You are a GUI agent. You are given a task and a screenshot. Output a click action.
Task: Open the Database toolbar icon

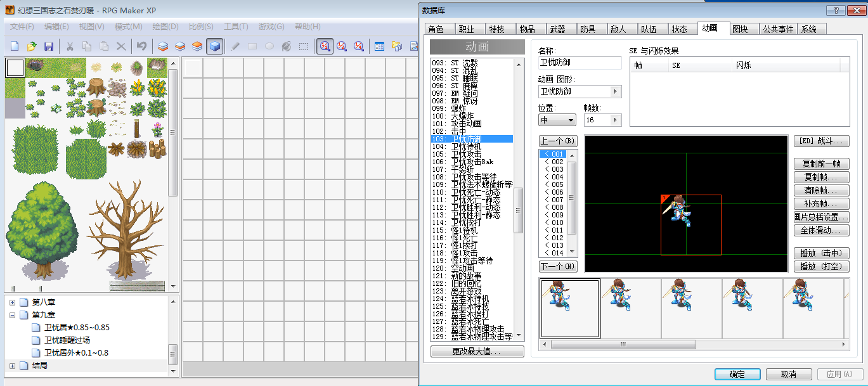[380, 46]
